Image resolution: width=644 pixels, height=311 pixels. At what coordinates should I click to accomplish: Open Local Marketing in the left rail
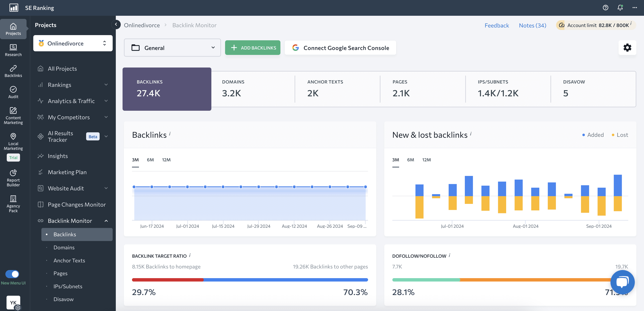pyautogui.click(x=13, y=142)
